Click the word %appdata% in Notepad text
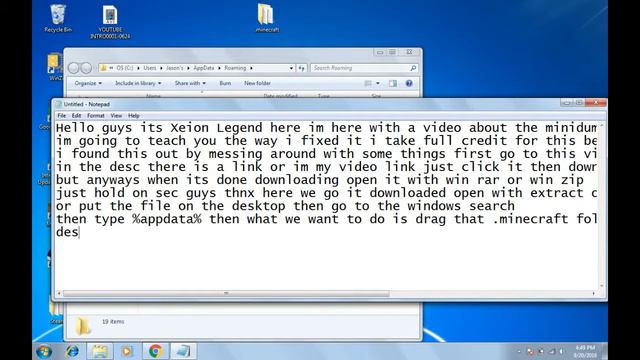 pos(167,220)
